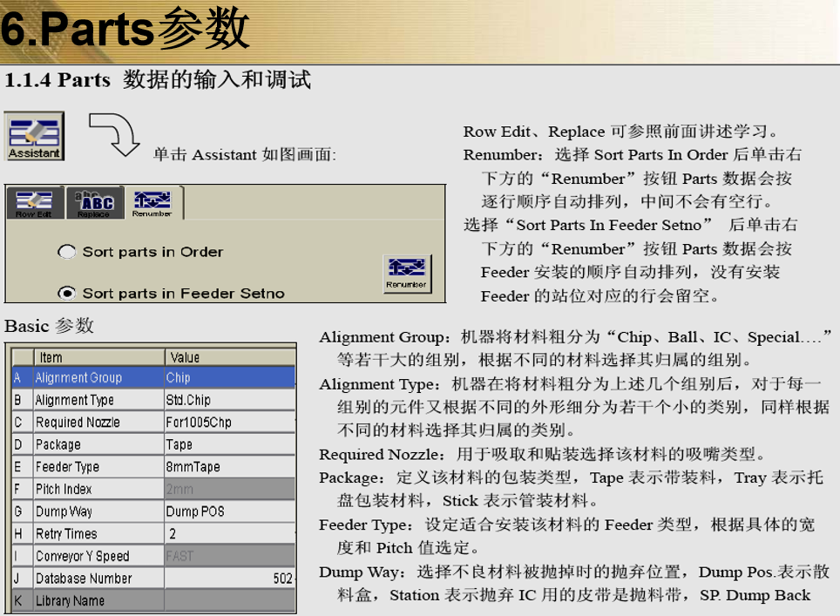Open Required Nozzle value For1005Chp

click(x=228, y=423)
